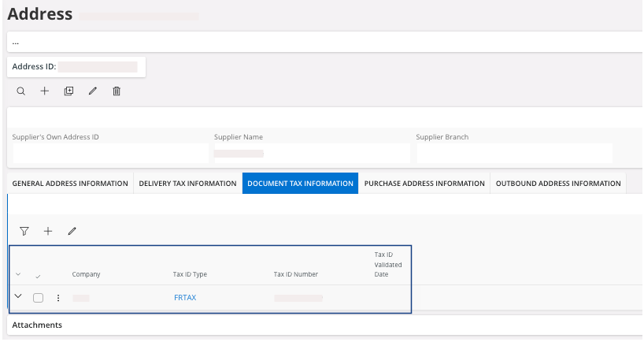Add a new address with the top plus icon
644x342 pixels.
pyautogui.click(x=45, y=91)
